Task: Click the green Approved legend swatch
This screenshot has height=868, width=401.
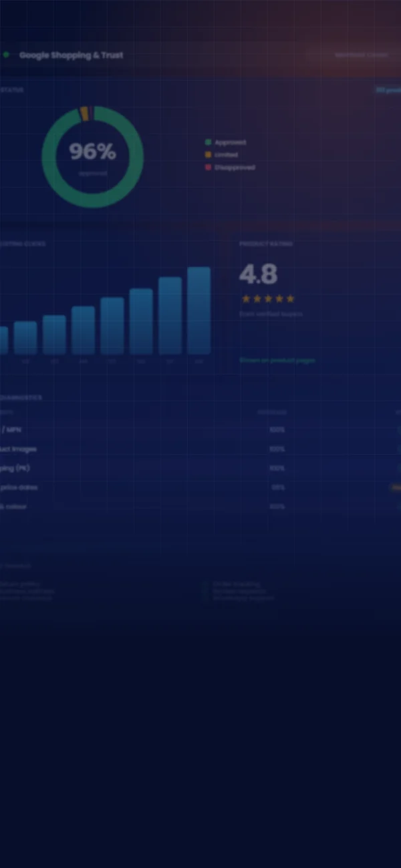Action: pyautogui.click(x=208, y=142)
